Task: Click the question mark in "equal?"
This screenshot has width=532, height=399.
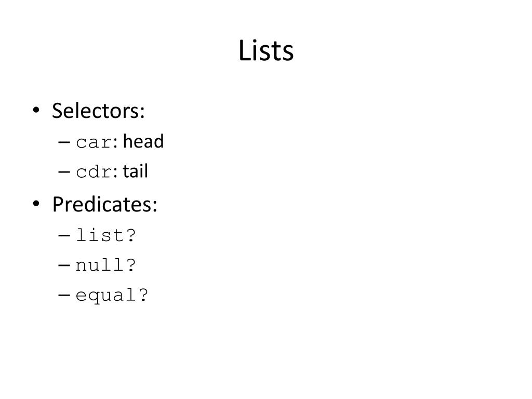Action: click(x=143, y=294)
